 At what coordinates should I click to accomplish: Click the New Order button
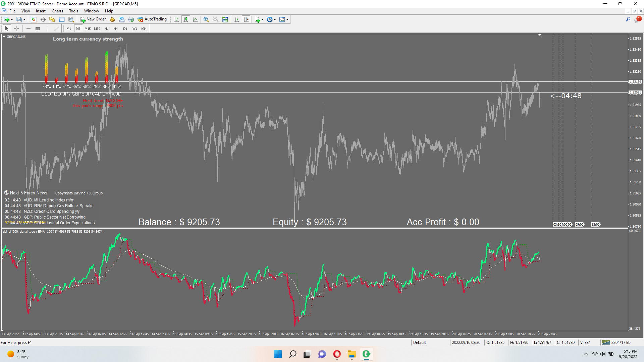[93, 19]
